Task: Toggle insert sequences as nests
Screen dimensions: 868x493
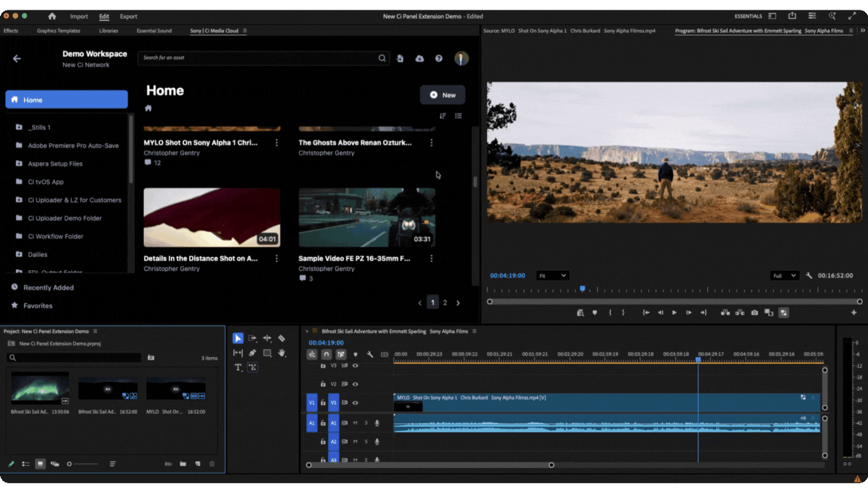Action: tap(312, 355)
